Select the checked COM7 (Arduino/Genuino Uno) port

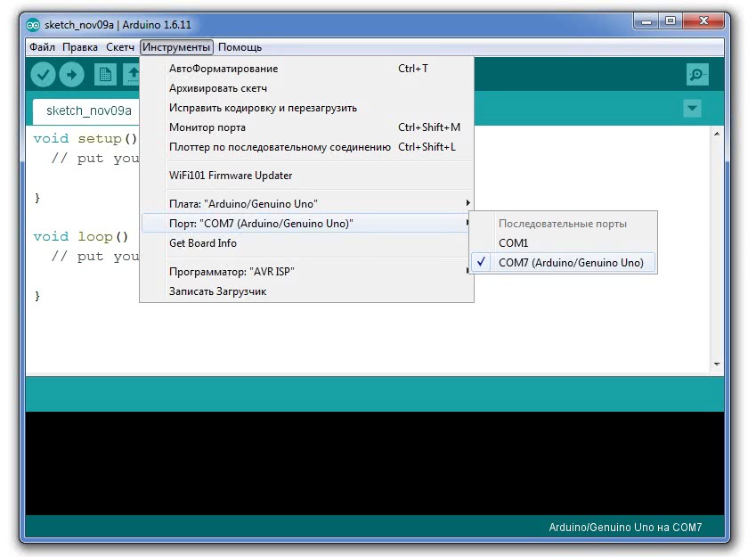pos(570,263)
